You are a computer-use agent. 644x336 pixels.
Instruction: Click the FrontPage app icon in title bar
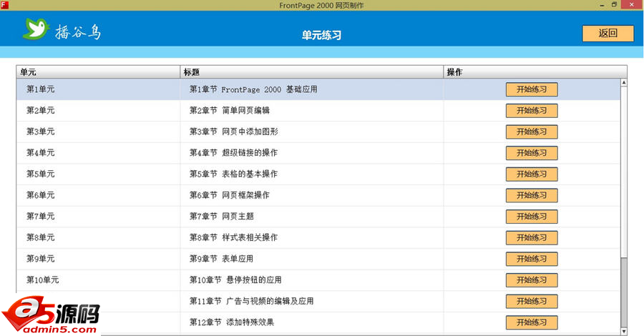pyautogui.click(x=4, y=5)
